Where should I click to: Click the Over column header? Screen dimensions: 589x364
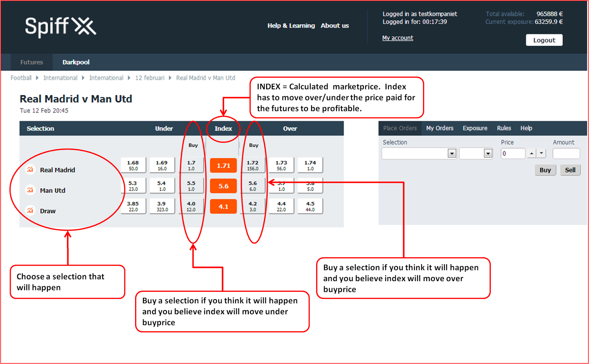290,128
